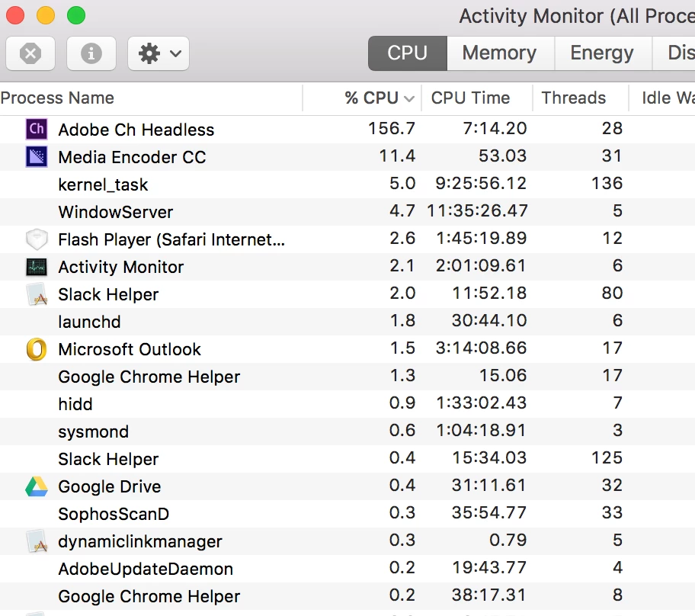This screenshot has width=695, height=616.
Task: Click the Media Encoder CC process name
Action: (132, 157)
